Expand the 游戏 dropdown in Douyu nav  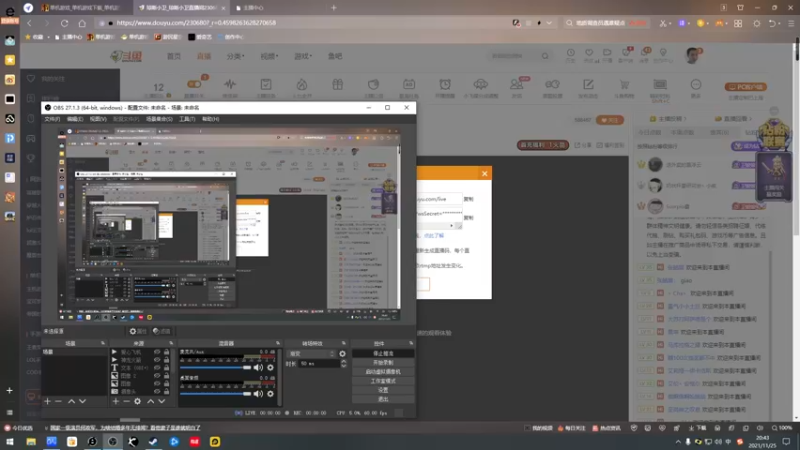pyautogui.click(x=303, y=56)
